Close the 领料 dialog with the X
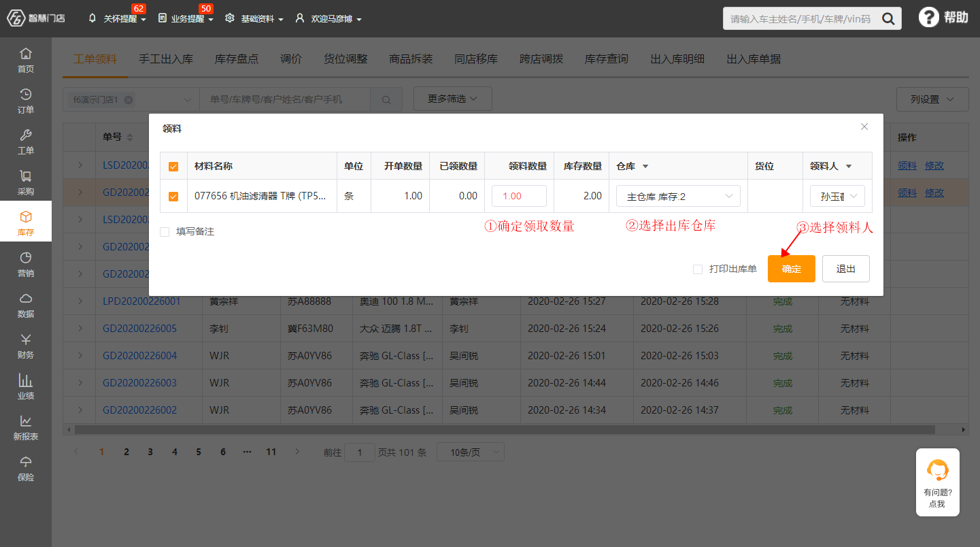980x547 pixels. 864,127
